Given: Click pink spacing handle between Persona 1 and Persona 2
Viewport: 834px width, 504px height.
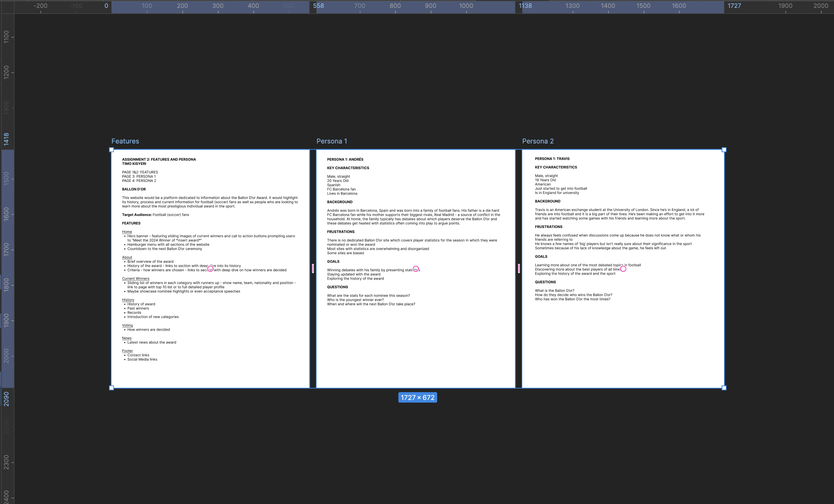Looking at the screenshot, I should tap(519, 268).
